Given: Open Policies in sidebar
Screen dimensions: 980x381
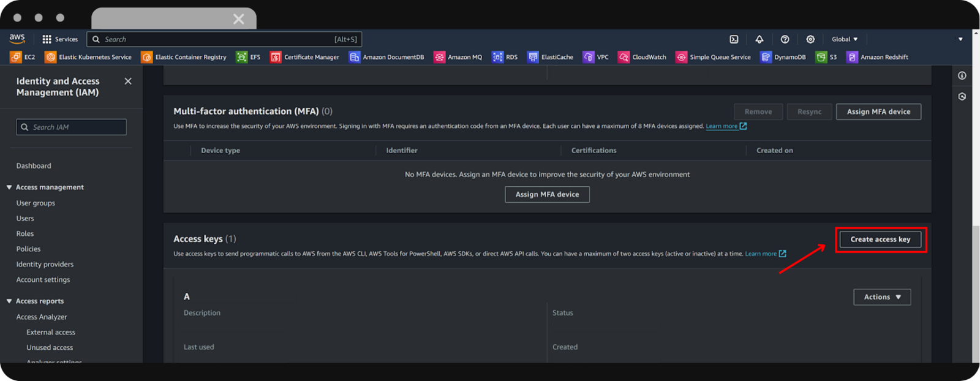Looking at the screenshot, I should [28, 249].
